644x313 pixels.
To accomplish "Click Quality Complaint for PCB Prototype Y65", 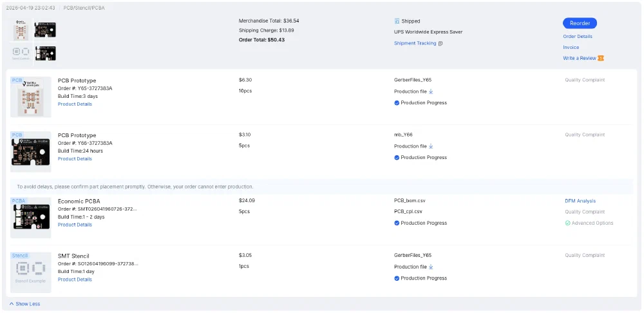I will tap(585, 80).
